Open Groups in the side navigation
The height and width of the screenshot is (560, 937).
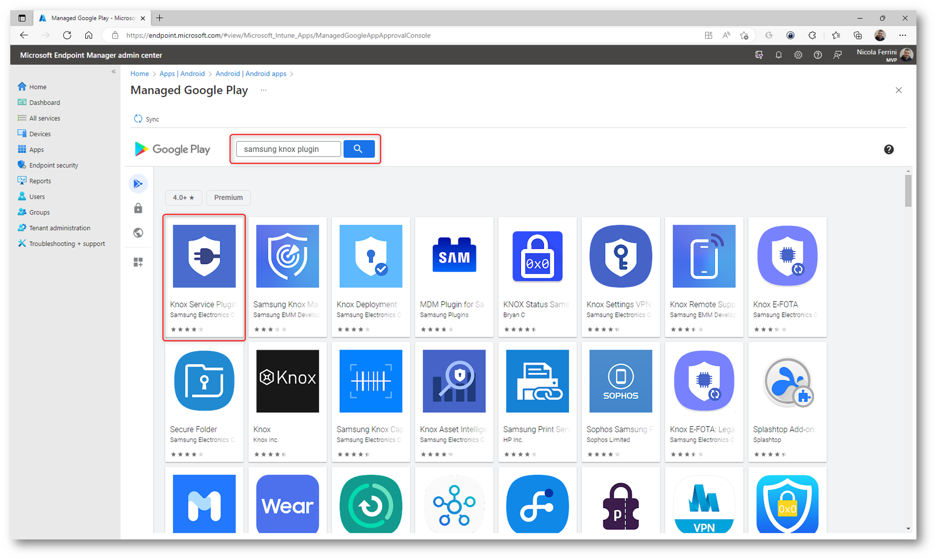(34, 212)
